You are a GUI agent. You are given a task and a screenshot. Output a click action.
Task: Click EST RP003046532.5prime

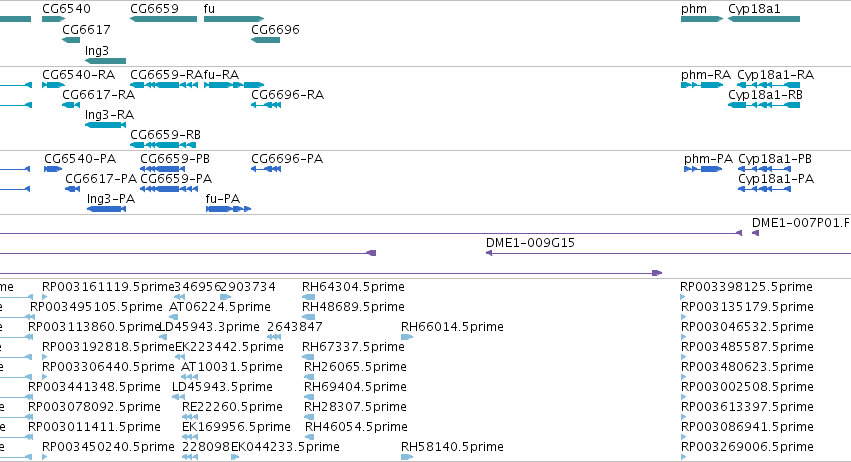pyautogui.click(x=747, y=327)
